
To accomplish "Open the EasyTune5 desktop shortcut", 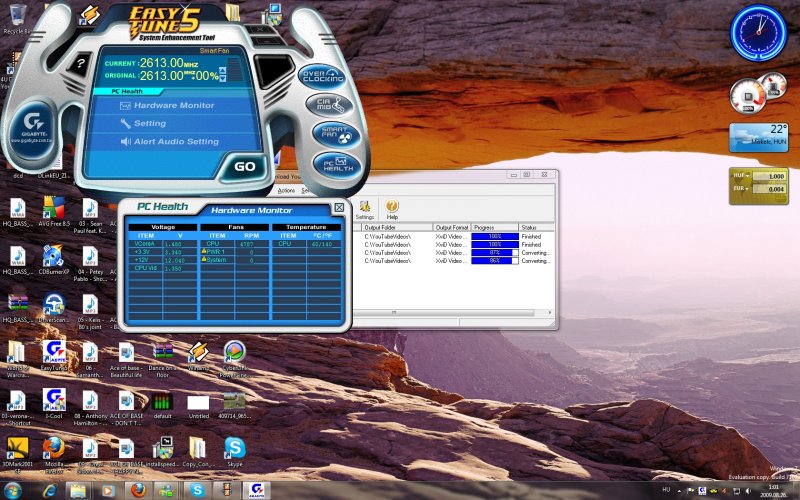I will tap(54, 356).
